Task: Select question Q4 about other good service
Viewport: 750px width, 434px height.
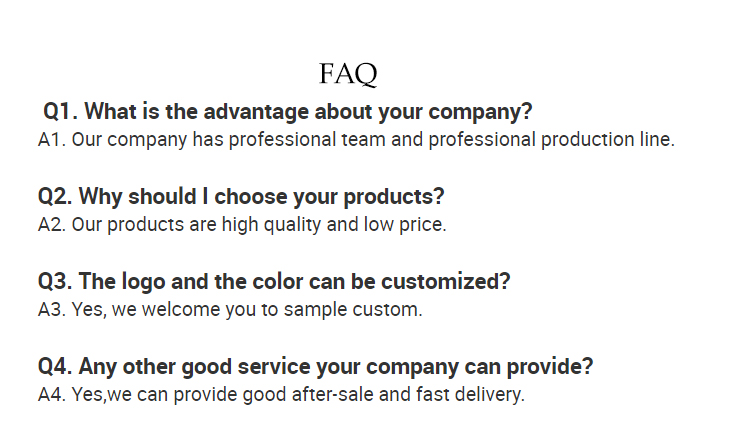Action: point(315,367)
